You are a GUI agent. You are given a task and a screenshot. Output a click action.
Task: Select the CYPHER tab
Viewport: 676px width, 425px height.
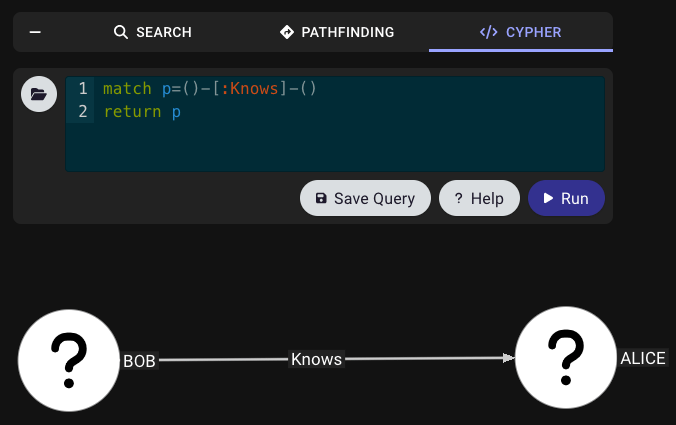click(x=521, y=32)
